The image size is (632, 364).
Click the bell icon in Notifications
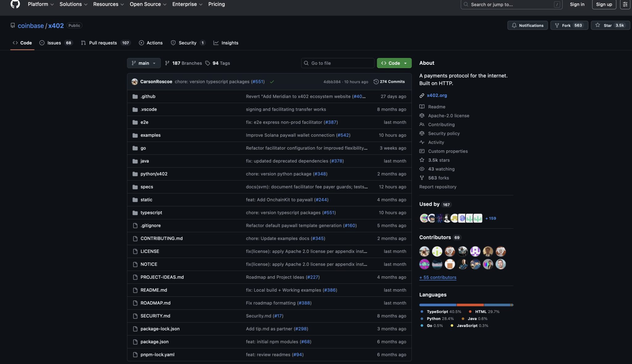click(514, 25)
